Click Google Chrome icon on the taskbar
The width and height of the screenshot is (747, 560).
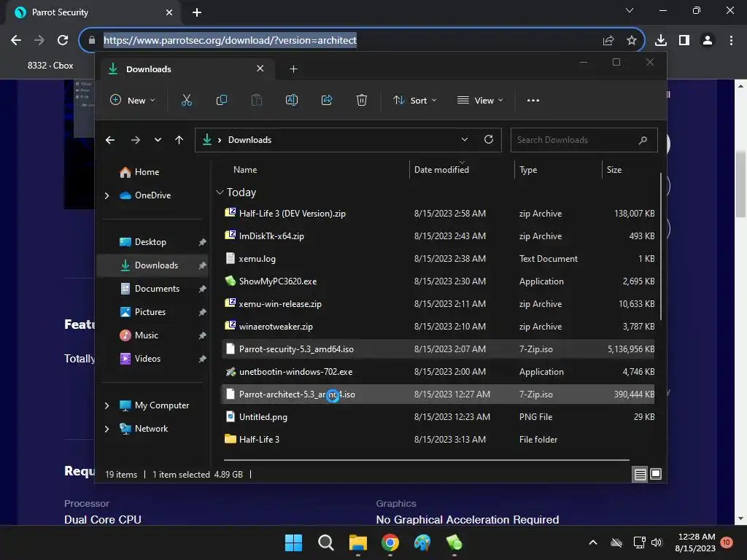click(x=390, y=542)
